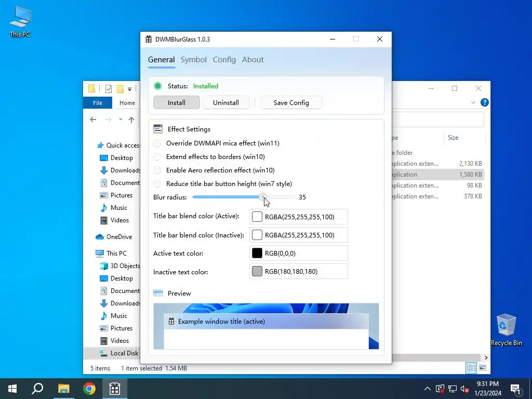This screenshot has width=532, height=399.
Task: Open OneDrive in navigation pane
Action: click(x=114, y=237)
